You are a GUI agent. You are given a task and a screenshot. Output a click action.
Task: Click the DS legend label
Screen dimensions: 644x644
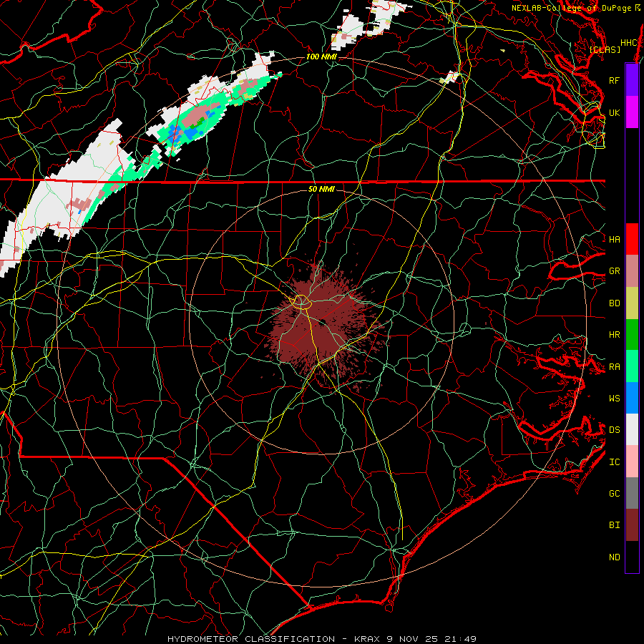pyautogui.click(x=614, y=430)
